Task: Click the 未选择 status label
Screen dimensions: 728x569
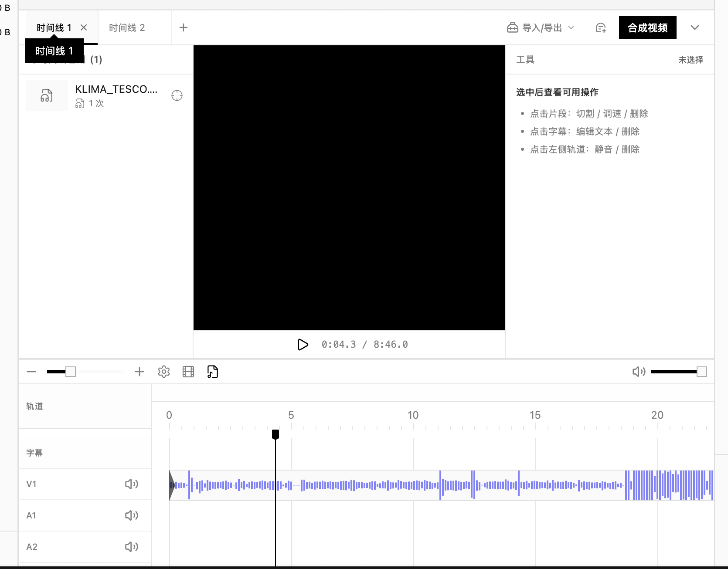Action: coord(691,60)
